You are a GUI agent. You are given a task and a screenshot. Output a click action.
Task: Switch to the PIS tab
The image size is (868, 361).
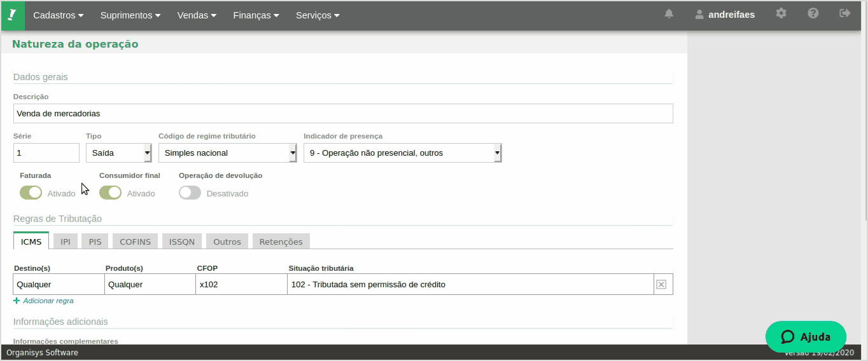(95, 242)
